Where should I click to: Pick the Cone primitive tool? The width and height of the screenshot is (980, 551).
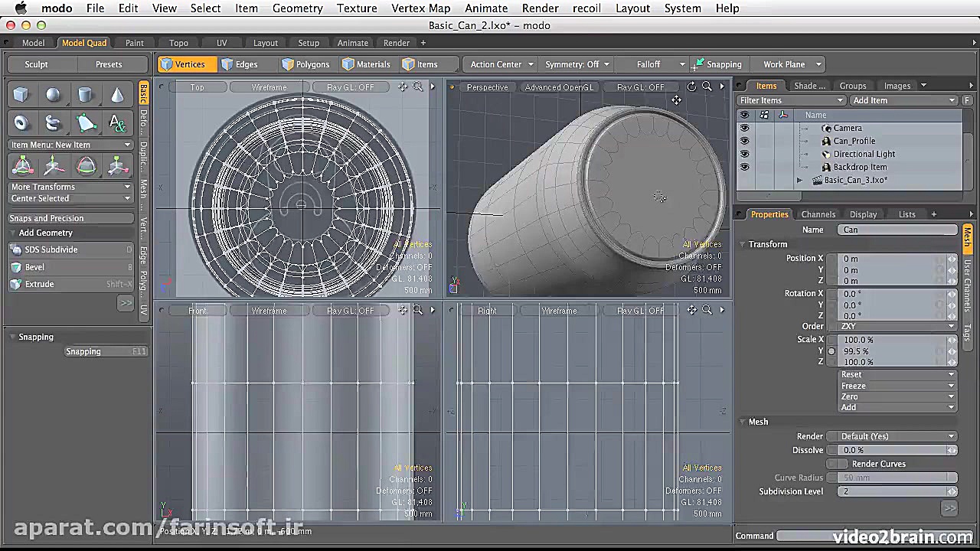(x=117, y=95)
